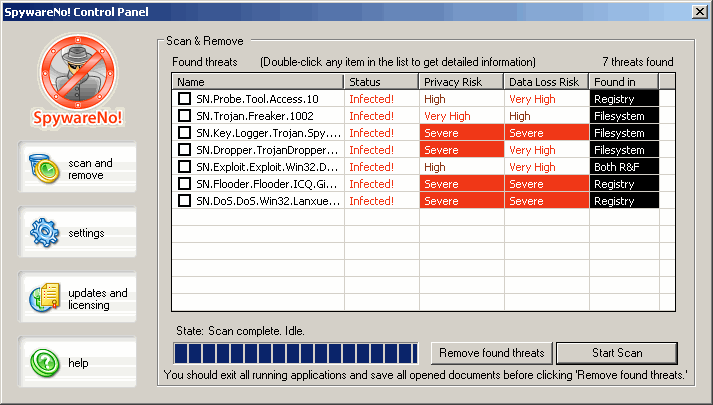Viewport: 713px width, 405px height.
Task: Tick the SN.Key.Logger.Trojan.Spy checkbox
Action: (184, 133)
